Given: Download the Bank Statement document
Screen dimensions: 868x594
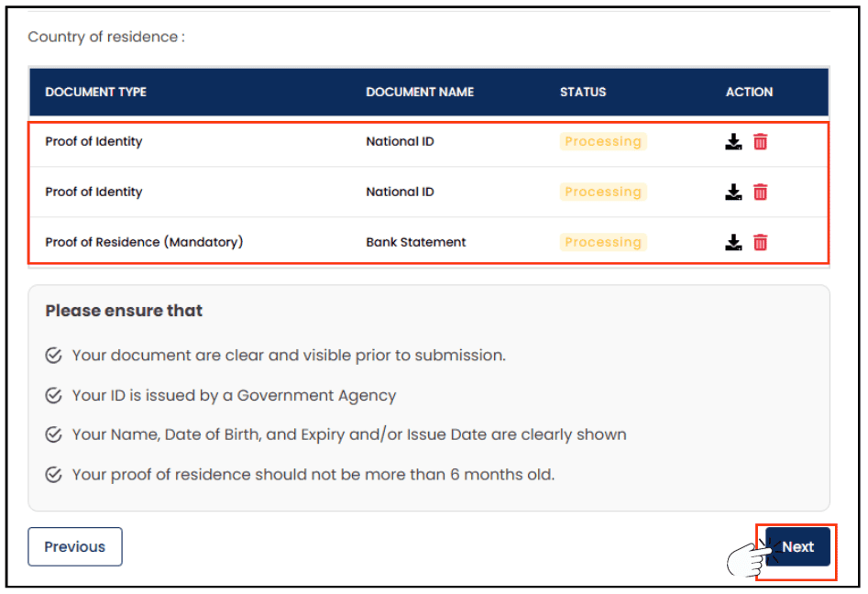Looking at the screenshot, I should point(733,243).
